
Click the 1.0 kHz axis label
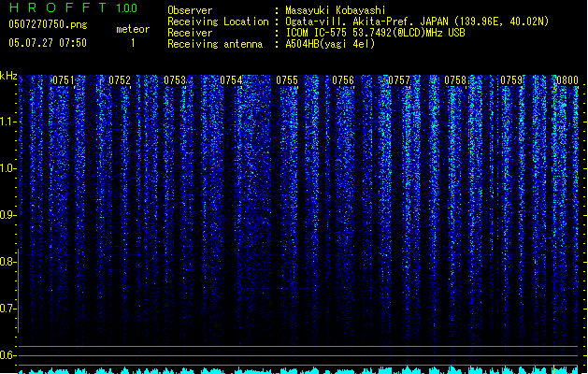point(7,168)
